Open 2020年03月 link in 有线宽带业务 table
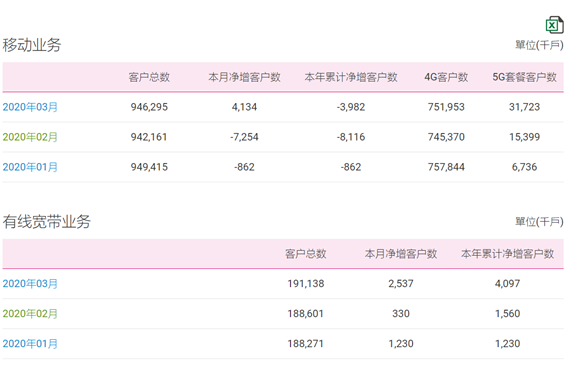The height and width of the screenshot is (365, 584). (30, 284)
